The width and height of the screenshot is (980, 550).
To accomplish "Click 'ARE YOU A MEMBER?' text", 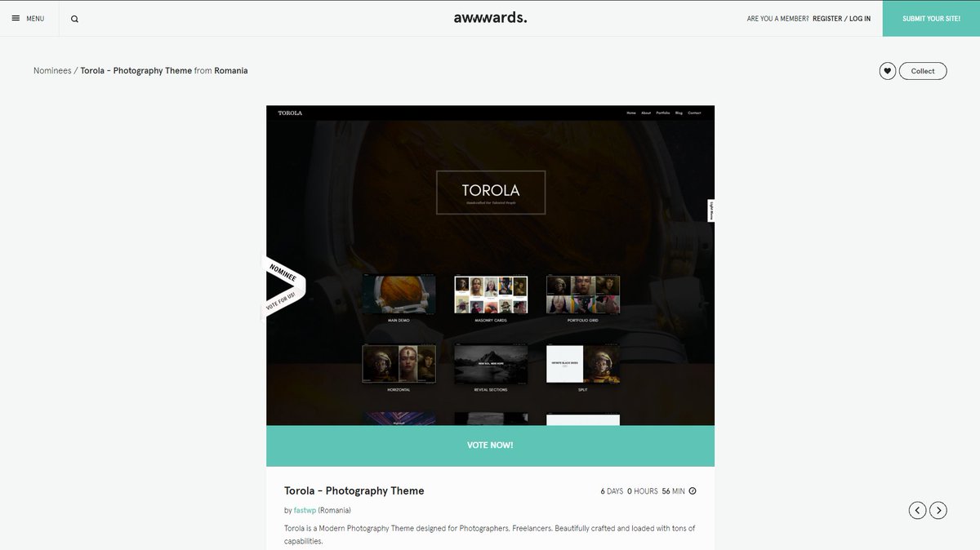I will (777, 19).
